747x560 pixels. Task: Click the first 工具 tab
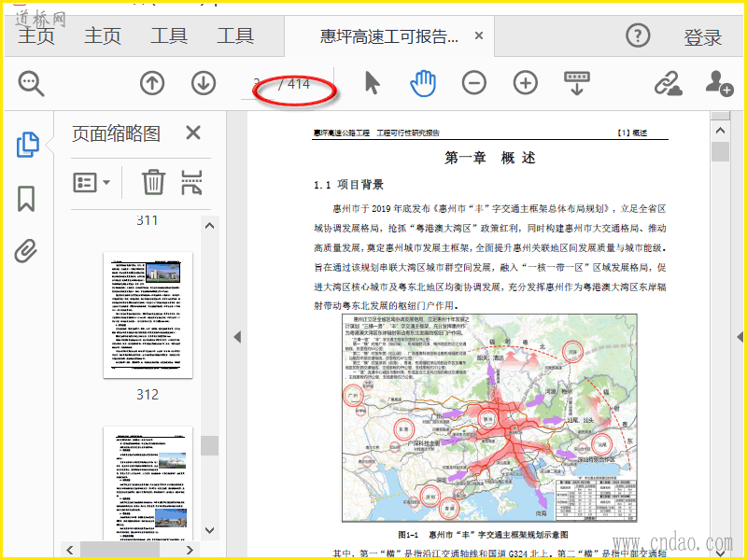(169, 36)
